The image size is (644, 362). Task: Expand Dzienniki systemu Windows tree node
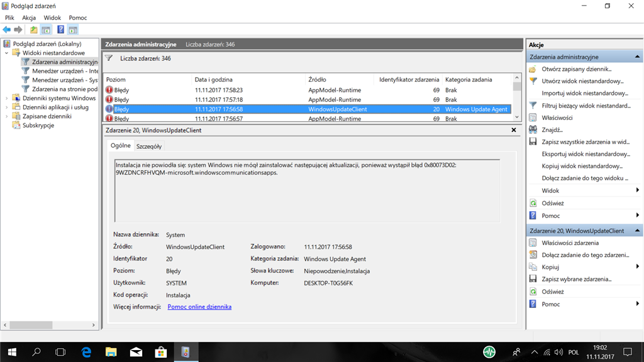pos(6,98)
